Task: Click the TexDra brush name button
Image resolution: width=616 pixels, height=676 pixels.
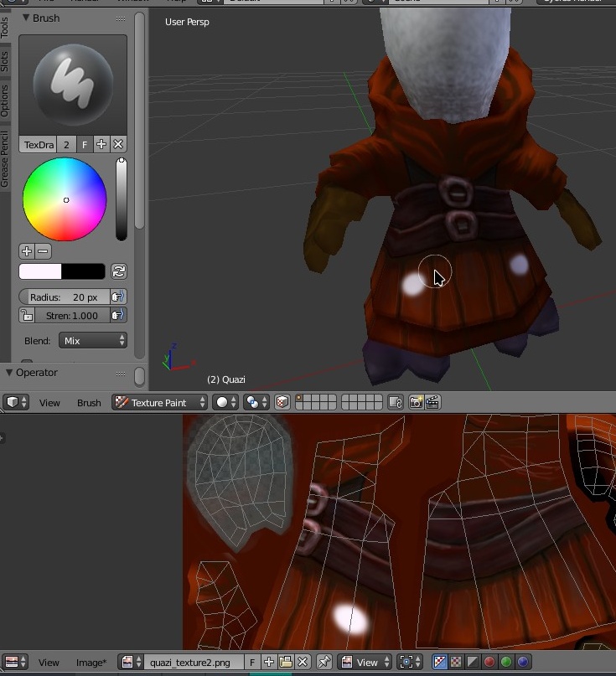Action: pyautogui.click(x=38, y=144)
